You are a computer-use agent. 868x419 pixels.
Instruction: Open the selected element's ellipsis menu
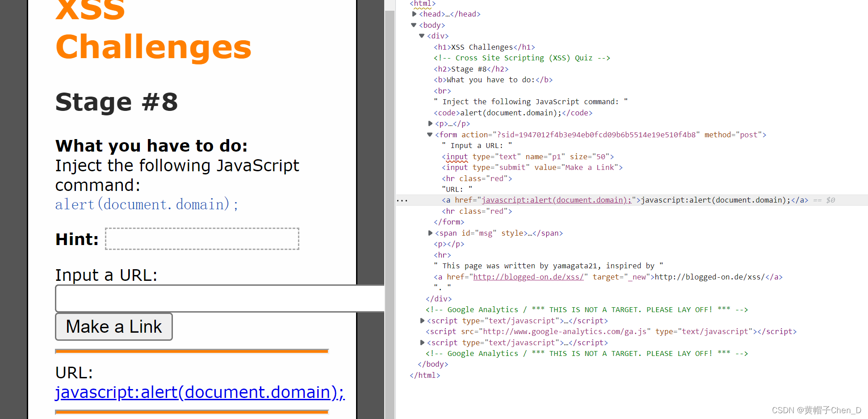[x=402, y=200]
